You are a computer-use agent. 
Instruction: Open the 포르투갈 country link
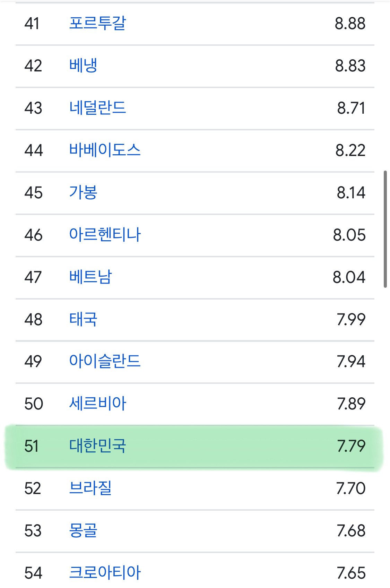click(x=97, y=24)
